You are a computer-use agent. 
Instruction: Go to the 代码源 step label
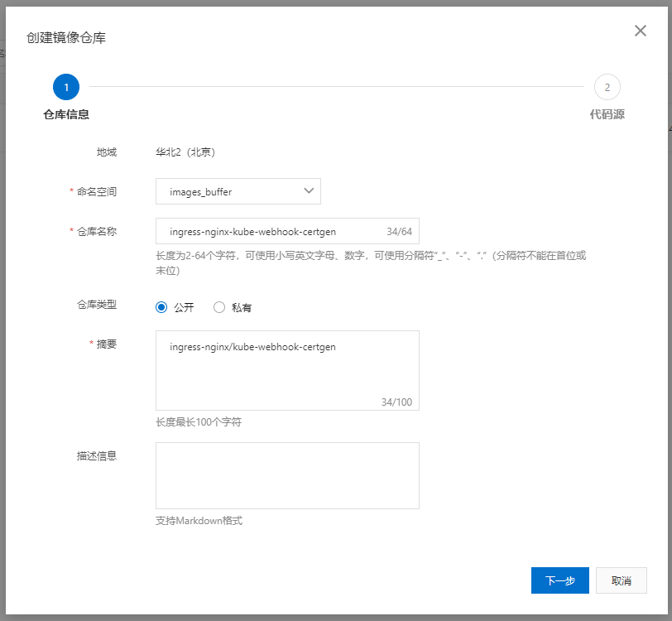607,114
